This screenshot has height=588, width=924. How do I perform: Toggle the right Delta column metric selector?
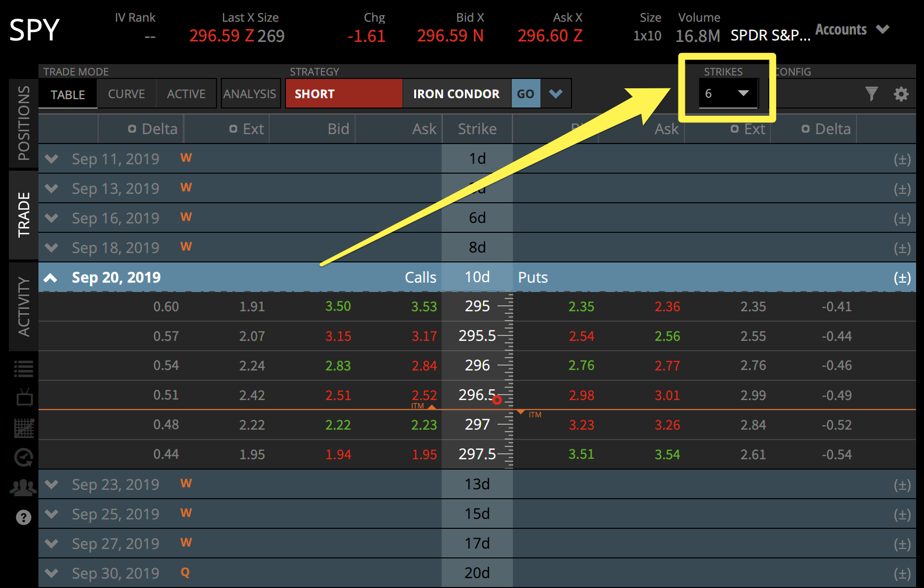click(806, 129)
